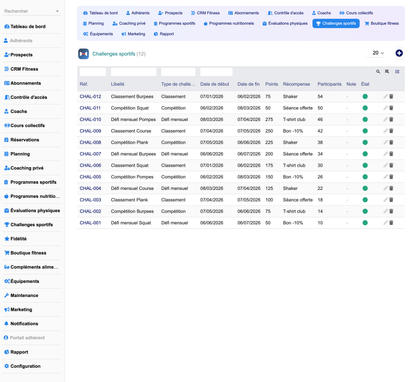The height and width of the screenshot is (382, 416).
Task: Edit CHAL-003 using its pencil icon
Action: coord(385,200)
